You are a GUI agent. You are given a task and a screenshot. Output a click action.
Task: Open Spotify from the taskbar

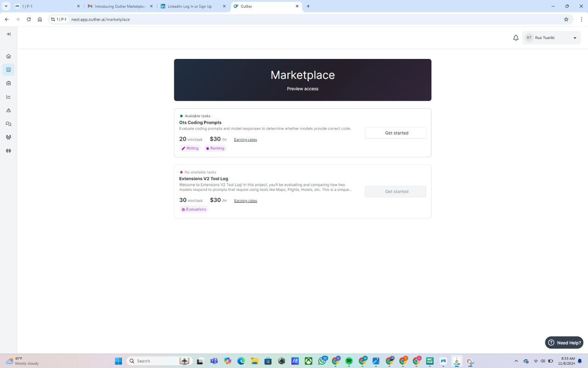point(349,361)
